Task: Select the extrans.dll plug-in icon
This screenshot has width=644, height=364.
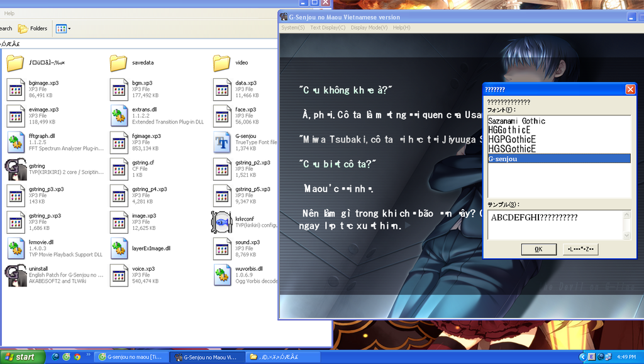Action: (119, 116)
